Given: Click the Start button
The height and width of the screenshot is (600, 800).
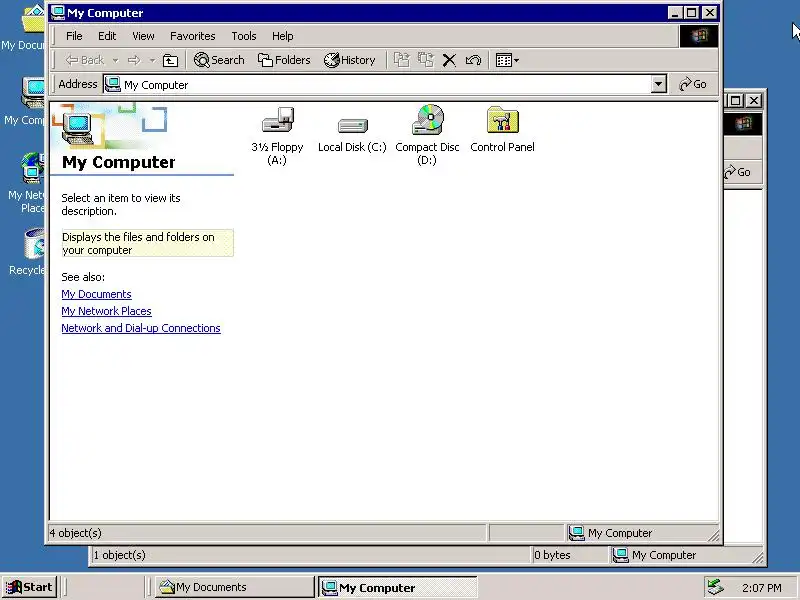Looking at the screenshot, I should click(30, 587).
